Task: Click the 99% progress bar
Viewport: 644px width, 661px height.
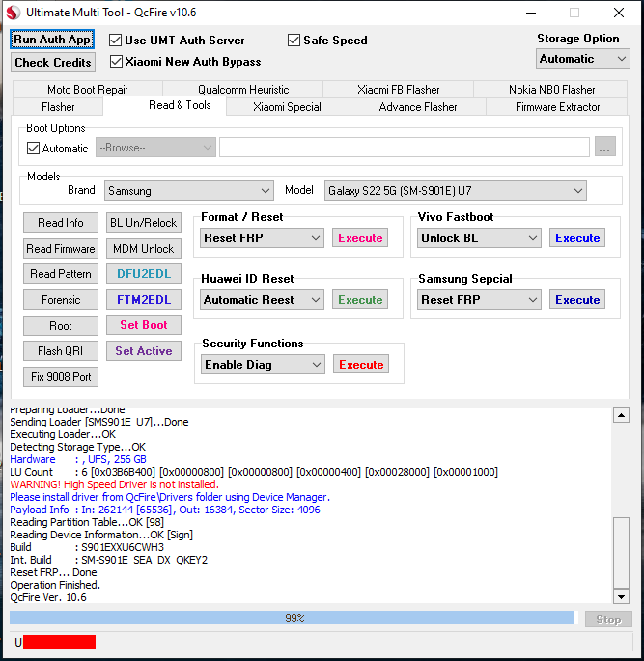Action: point(294,619)
